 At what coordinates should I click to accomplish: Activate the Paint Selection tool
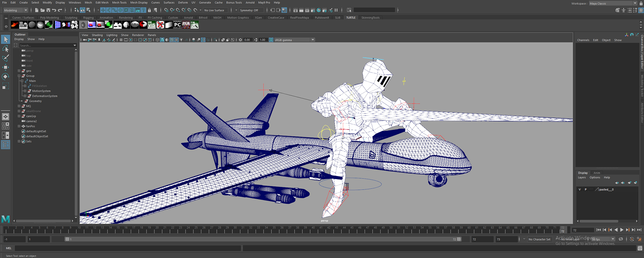tap(5, 58)
